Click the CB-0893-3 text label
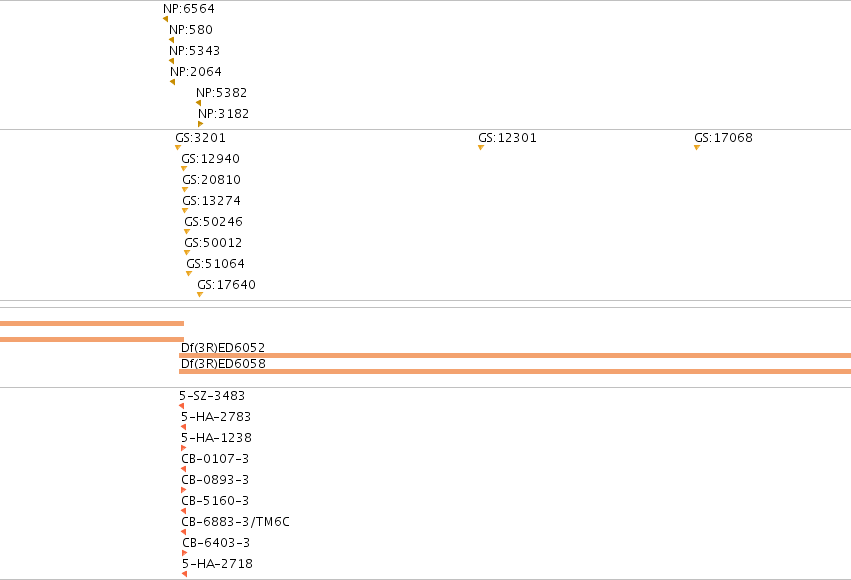 [x=215, y=480]
